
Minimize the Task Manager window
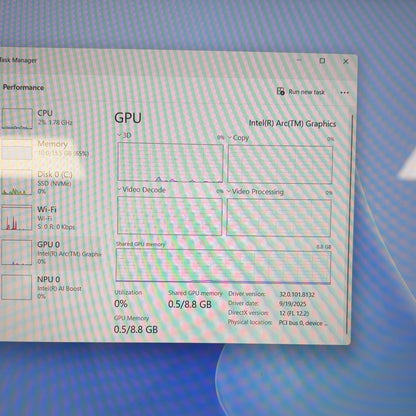[299, 60]
